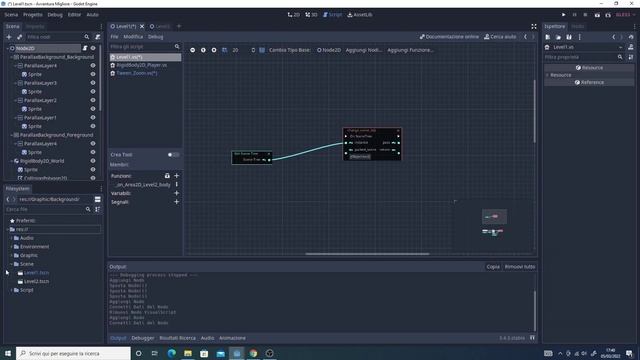
Task: Collapse ParallaxBackground_Foreground node
Action: pyautogui.click(x=11, y=135)
